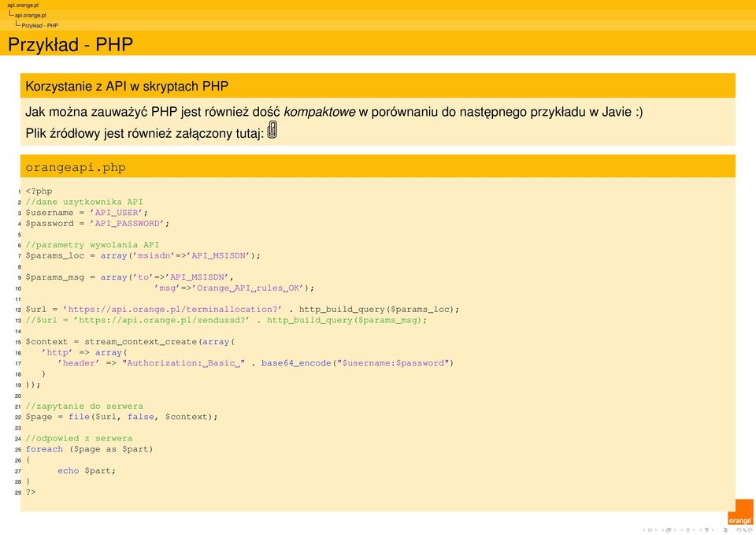Click the 'foreach' keyword on line 25
This screenshot has height=535, width=756.
click(x=44, y=449)
